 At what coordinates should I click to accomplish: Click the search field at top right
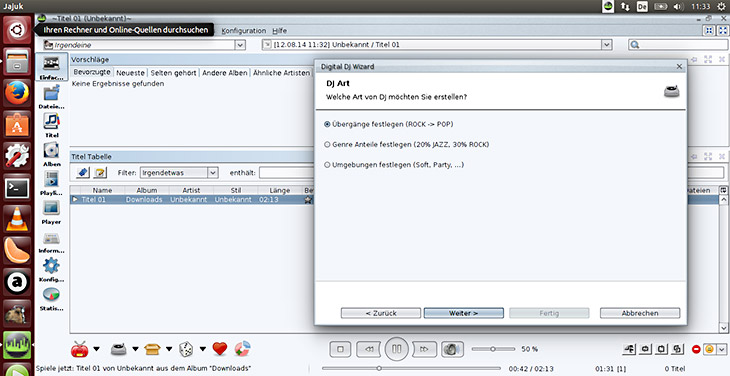[677, 45]
